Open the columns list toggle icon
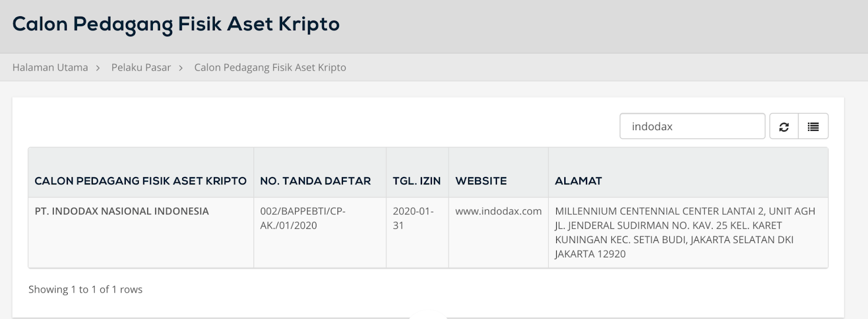 [x=813, y=126]
